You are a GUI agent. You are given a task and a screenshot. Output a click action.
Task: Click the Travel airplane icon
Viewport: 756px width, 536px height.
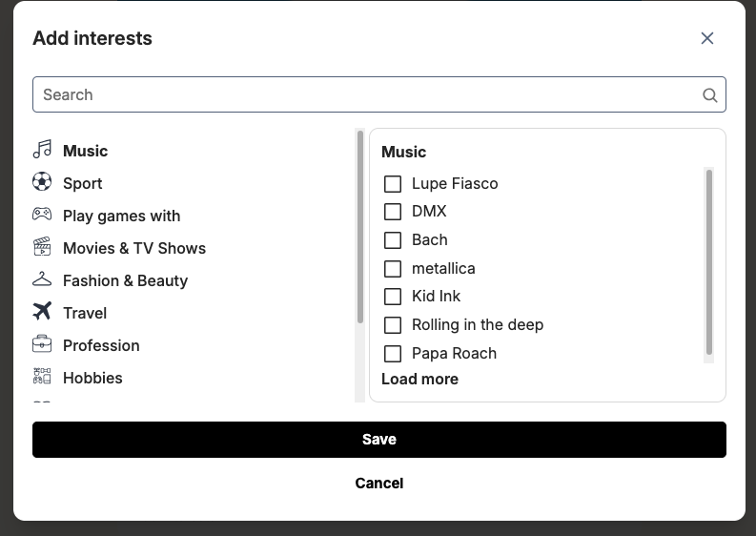(42, 312)
